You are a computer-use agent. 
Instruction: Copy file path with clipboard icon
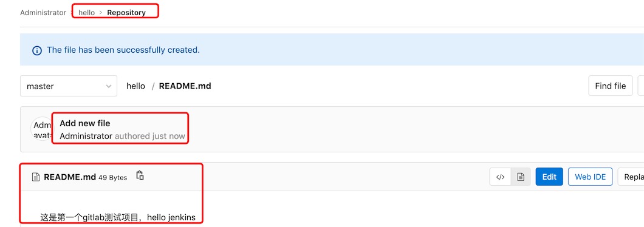[140, 175]
